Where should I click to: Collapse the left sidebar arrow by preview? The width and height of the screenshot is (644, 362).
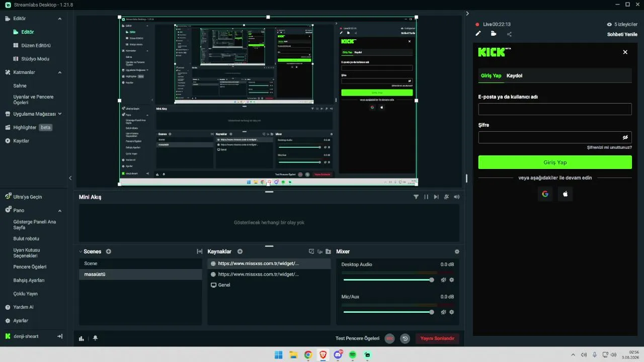click(70, 178)
